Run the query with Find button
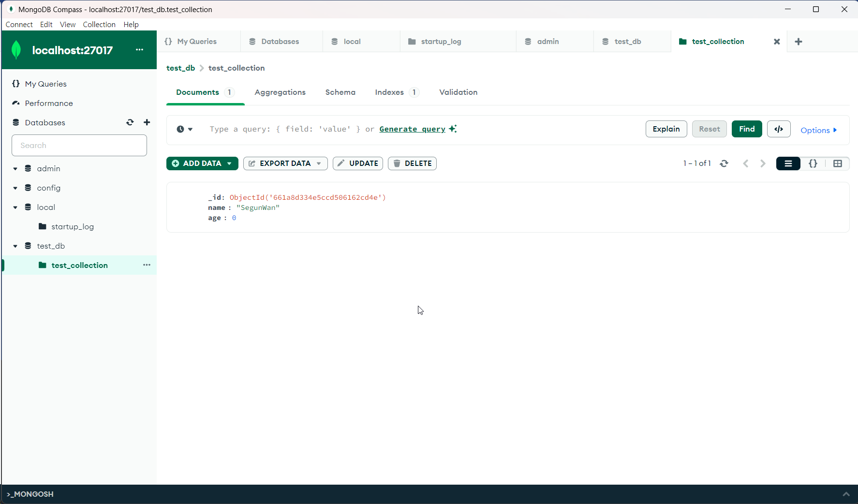The height and width of the screenshot is (504, 858). coord(747,129)
